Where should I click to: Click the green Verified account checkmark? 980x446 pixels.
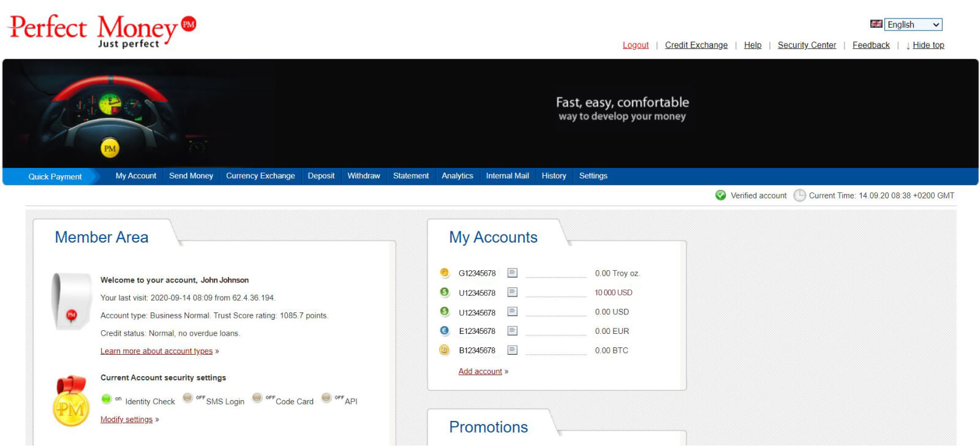point(721,195)
